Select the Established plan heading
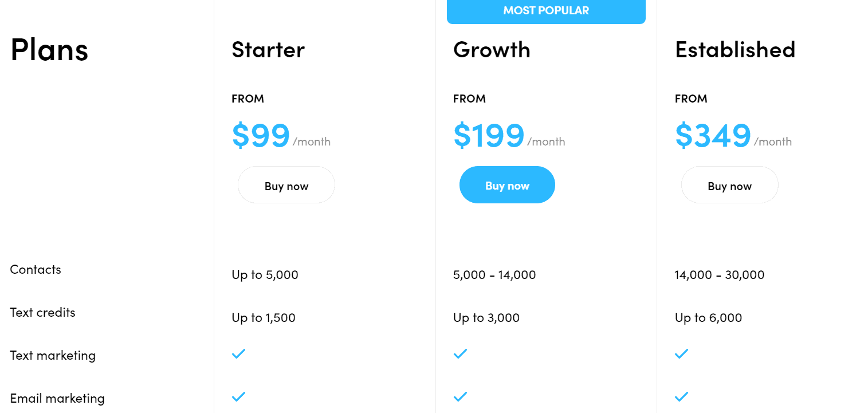This screenshot has height=413, width=868. (x=735, y=50)
